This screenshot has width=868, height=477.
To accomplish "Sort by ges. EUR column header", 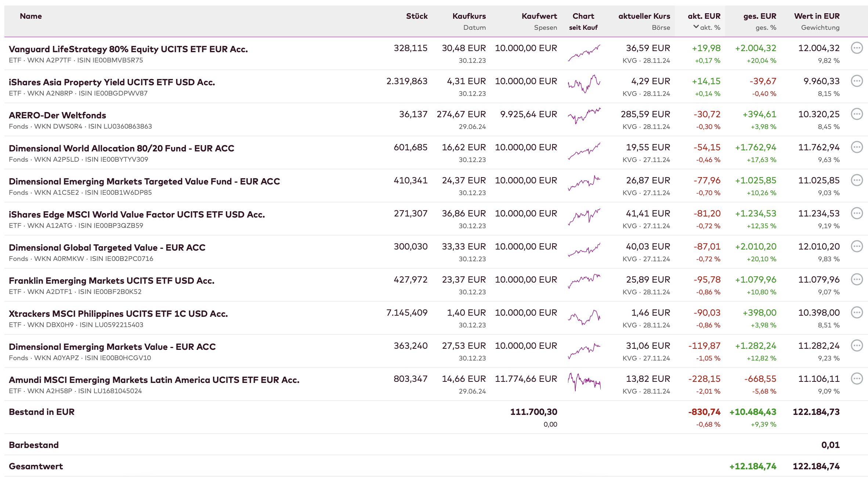I will [x=760, y=16].
